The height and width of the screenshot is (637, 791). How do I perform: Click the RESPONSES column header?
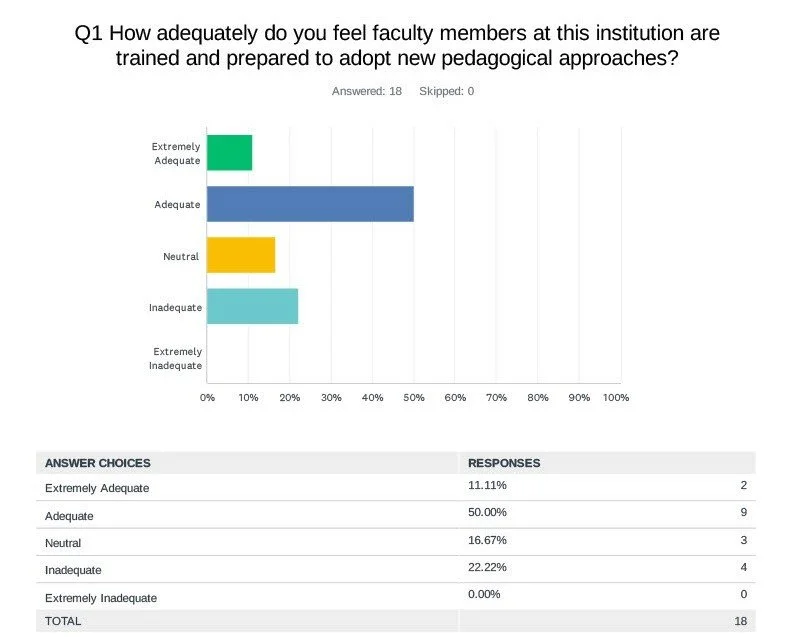coord(504,463)
